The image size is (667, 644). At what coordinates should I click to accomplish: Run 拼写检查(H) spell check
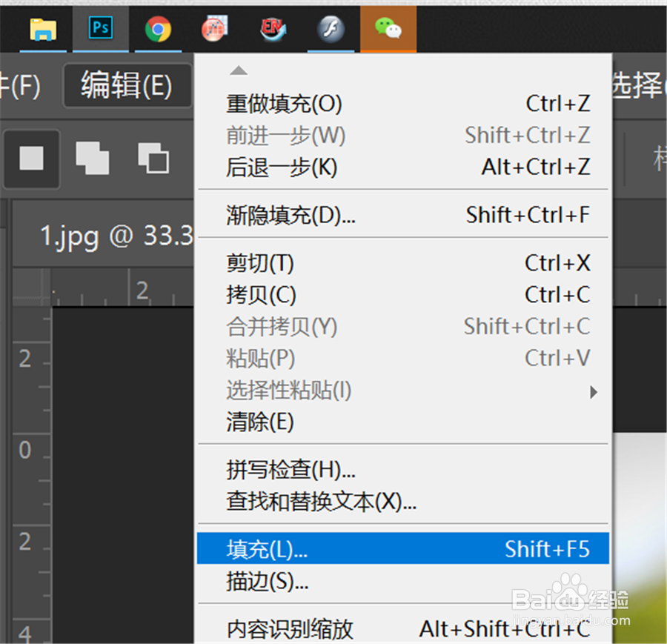(289, 470)
